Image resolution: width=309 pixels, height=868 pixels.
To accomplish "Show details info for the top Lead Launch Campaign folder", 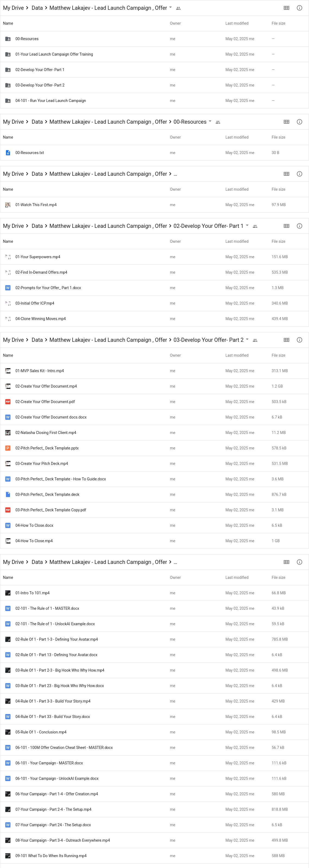I will point(299,8).
